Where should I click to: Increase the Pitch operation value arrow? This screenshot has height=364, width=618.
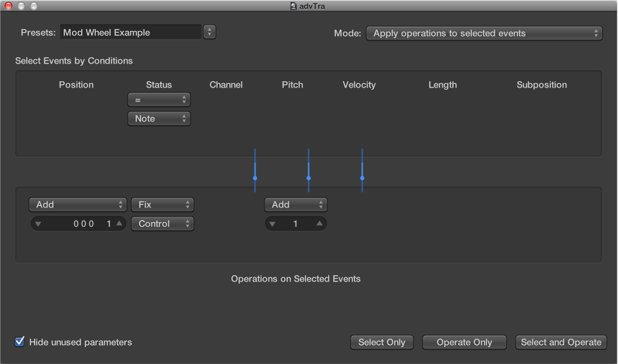319,224
